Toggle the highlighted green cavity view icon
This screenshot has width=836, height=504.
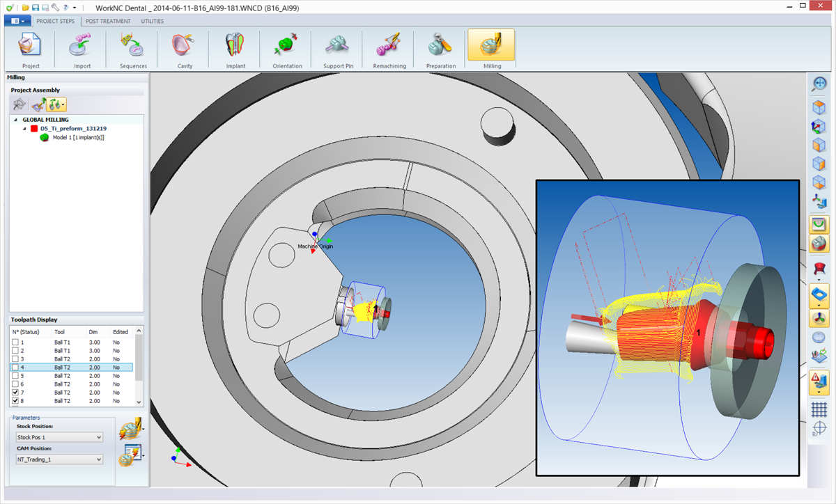pos(819,225)
